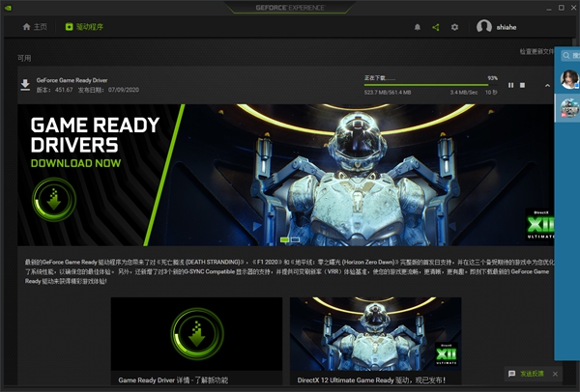The image size is (580, 392).
Task: Switch to the 主页 (Home) tab
Action: pyautogui.click(x=34, y=27)
